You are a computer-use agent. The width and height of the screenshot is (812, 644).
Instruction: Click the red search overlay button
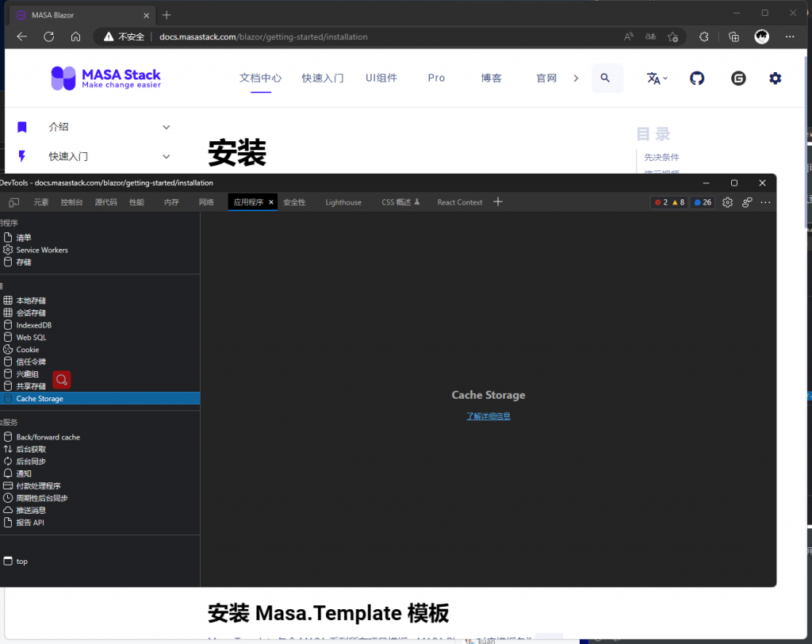pyautogui.click(x=62, y=380)
